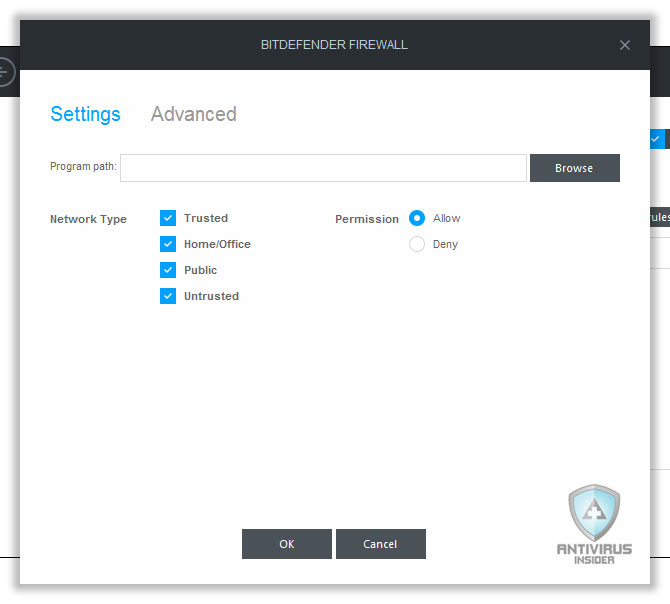Click the Permission label
Screen dimensions: 670x604
point(367,219)
